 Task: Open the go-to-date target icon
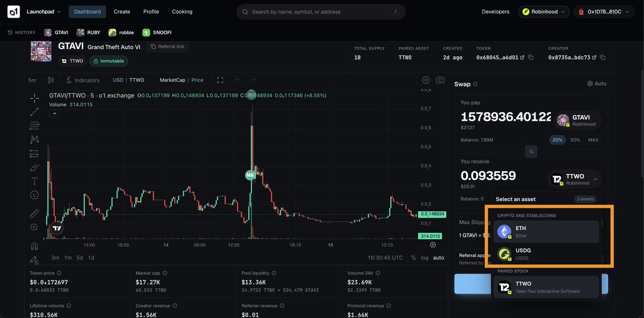(433, 245)
